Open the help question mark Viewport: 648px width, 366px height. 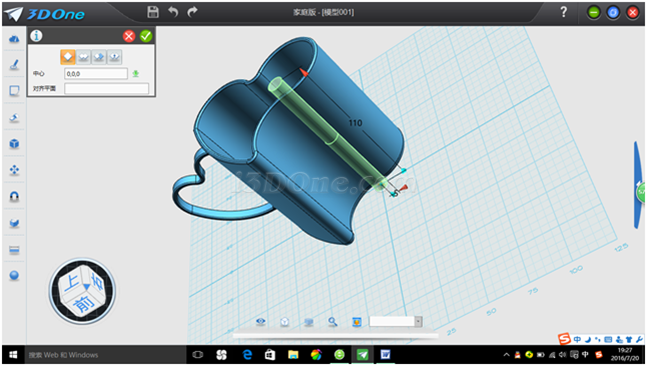click(564, 12)
